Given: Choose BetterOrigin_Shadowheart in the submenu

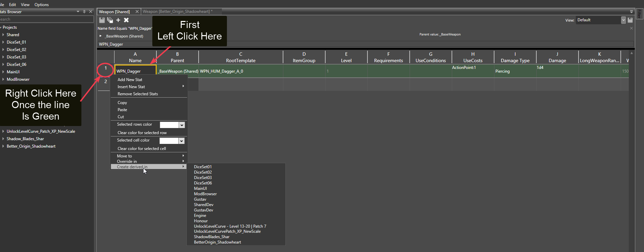Looking at the screenshot, I should 217,242.
